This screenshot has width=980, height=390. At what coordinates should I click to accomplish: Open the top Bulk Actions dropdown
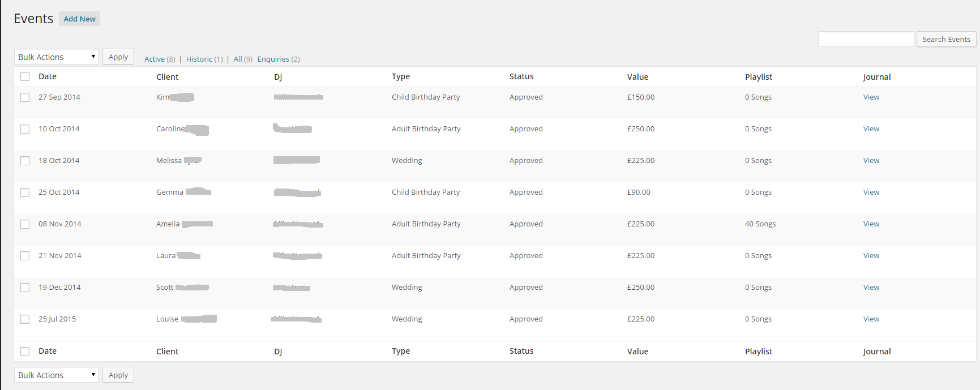pyautogui.click(x=56, y=57)
